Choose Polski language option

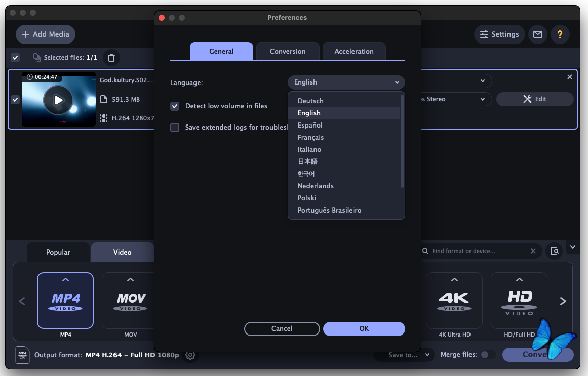click(344, 198)
